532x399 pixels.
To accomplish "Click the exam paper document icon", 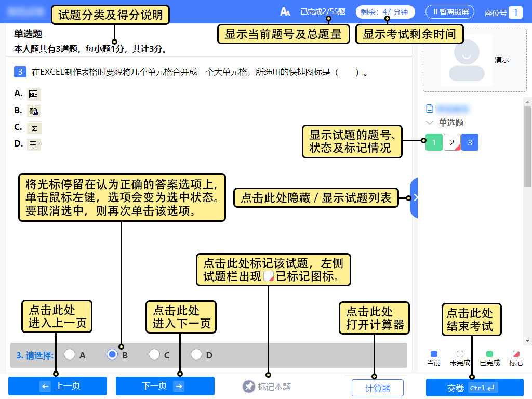I will click(430, 109).
